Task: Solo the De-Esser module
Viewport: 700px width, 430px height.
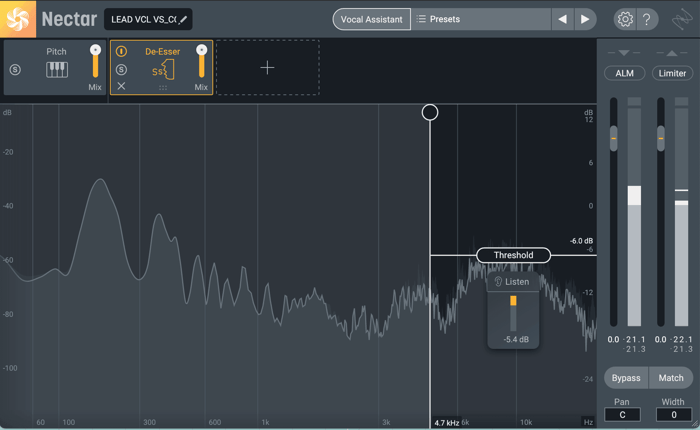Action: point(121,70)
